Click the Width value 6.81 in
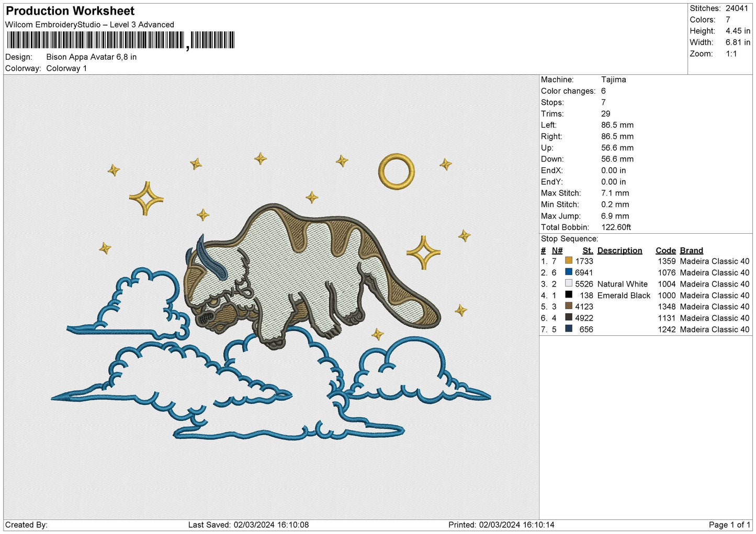 (x=738, y=42)
